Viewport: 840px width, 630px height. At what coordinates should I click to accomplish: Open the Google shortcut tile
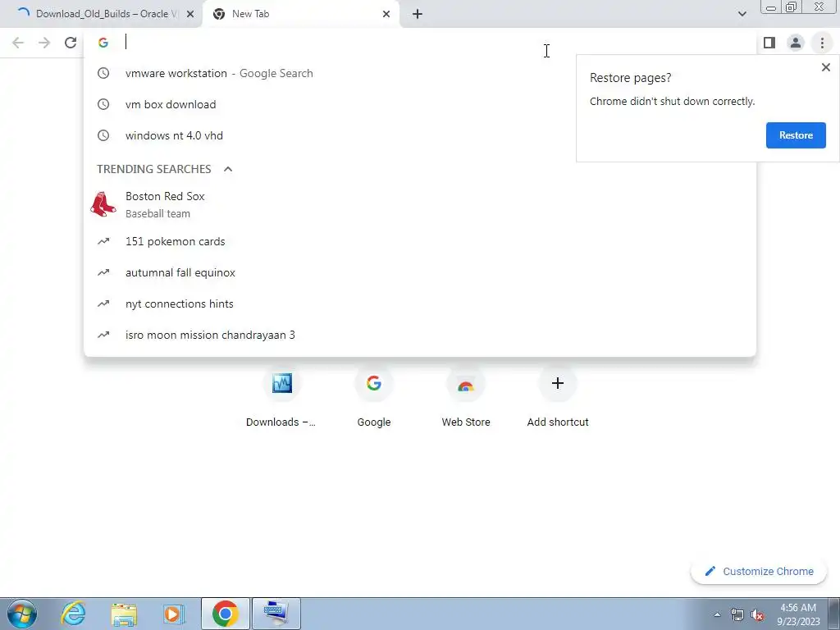pyautogui.click(x=374, y=398)
